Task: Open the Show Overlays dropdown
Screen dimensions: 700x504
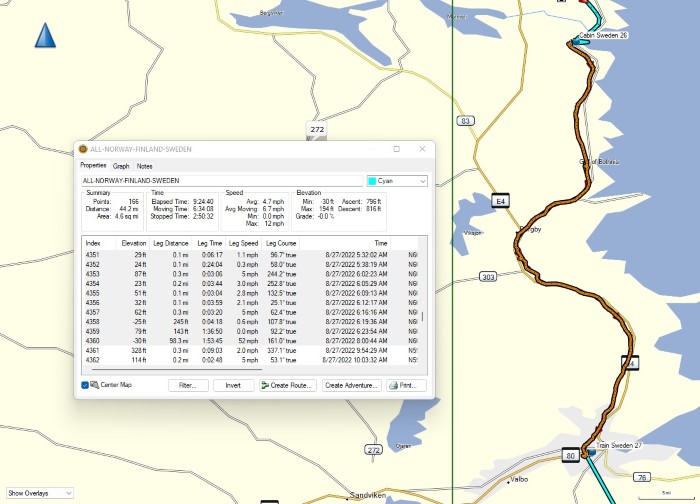Action: coord(40,493)
